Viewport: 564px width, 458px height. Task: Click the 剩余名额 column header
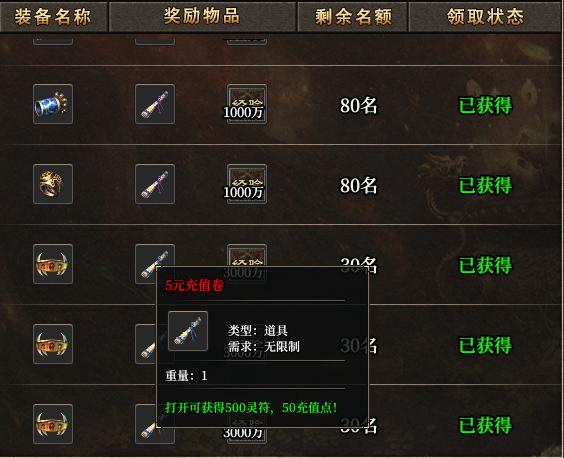click(x=353, y=17)
